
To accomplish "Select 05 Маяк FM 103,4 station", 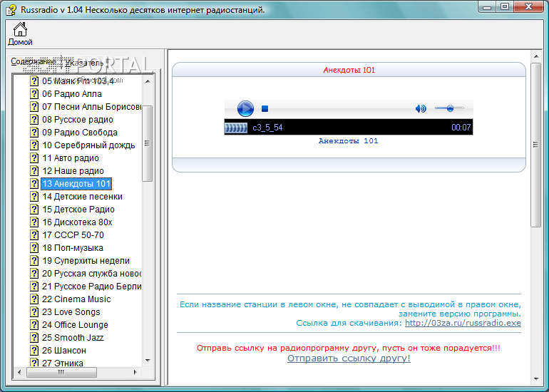I will coord(78,81).
